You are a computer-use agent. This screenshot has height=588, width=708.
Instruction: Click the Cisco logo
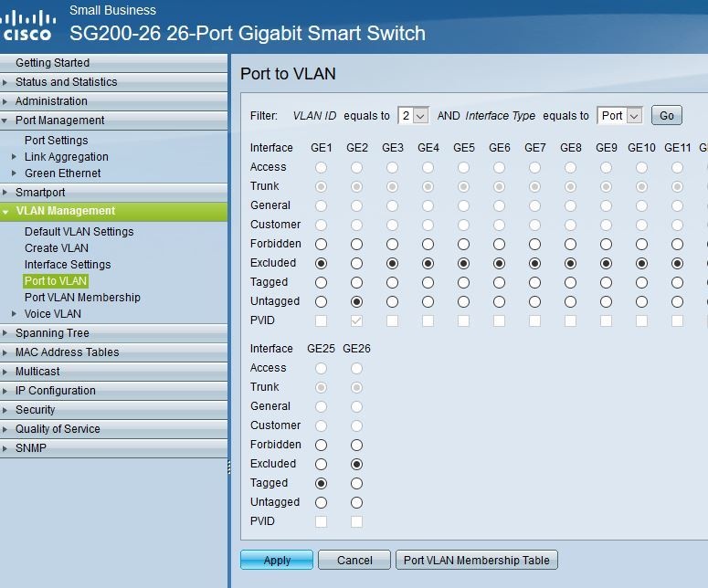point(28,26)
